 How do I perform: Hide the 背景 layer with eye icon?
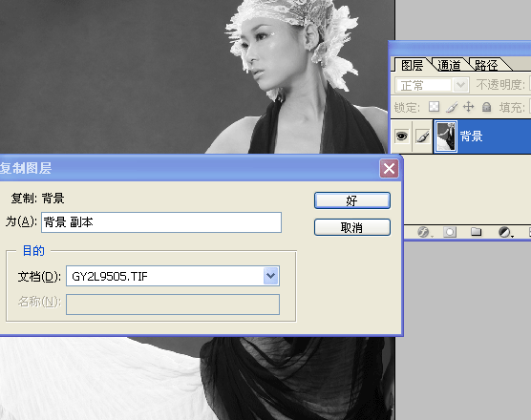coord(402,136)
